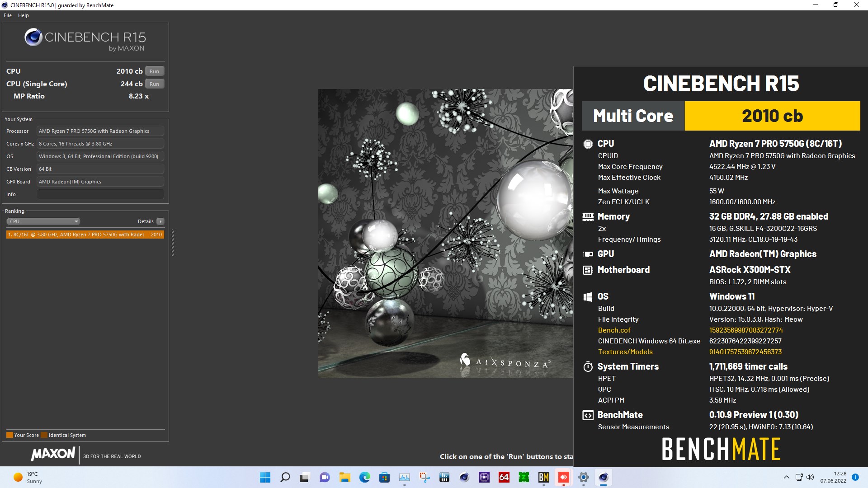Open the Windows Start menu
The image size is (868, 488).
(x=265, y=477)
